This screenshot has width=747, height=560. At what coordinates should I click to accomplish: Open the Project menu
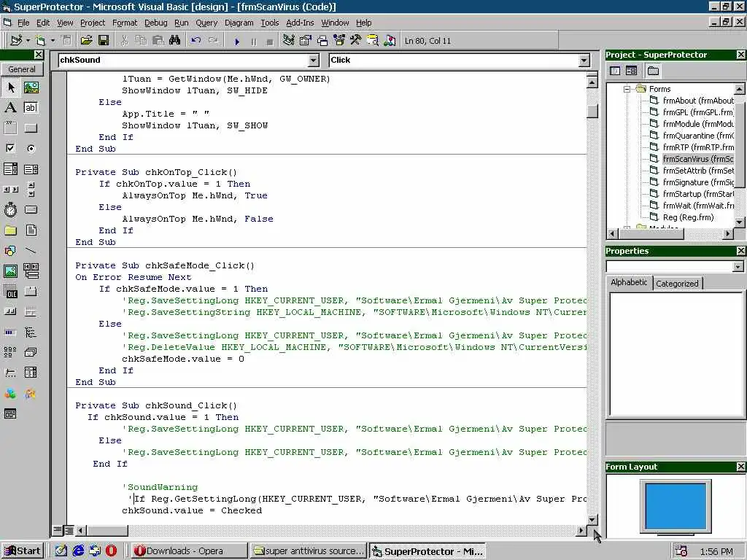pyautogui.click(x=93, y=23)
